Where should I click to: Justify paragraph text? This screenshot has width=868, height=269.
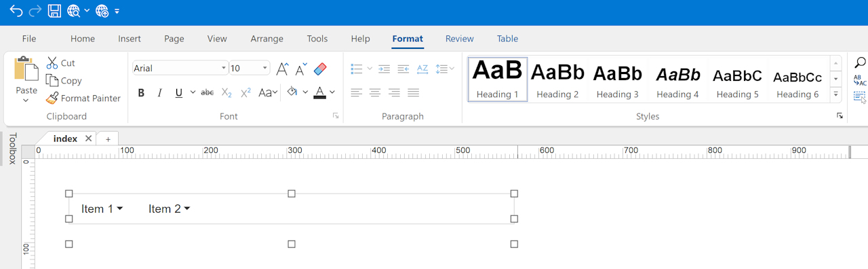[414, 93]
